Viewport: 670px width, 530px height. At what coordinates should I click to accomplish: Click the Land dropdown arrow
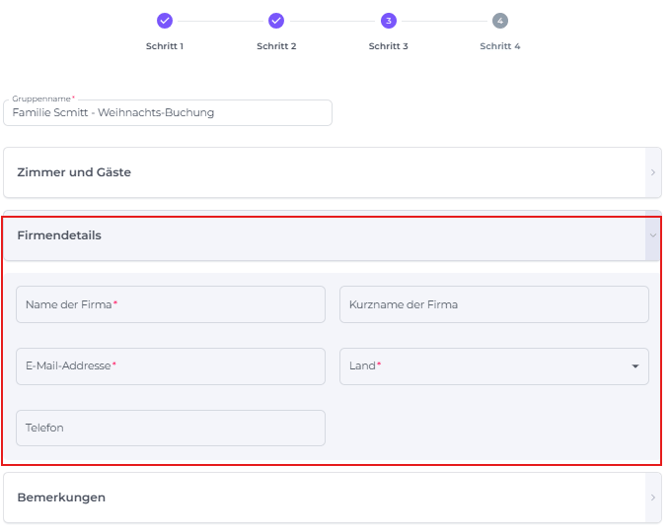point(635,367)
